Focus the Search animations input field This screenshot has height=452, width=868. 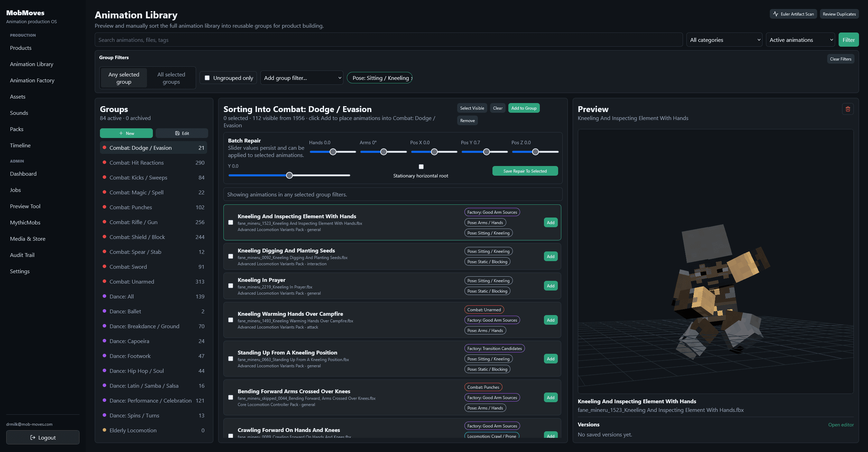click(389, 40)
